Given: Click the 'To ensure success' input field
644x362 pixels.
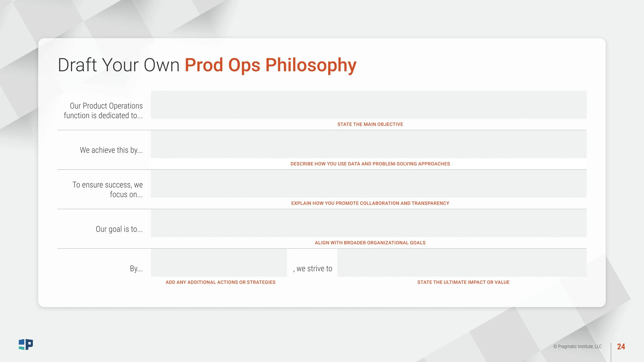Looking at the screenshot, I should (369, 184).
